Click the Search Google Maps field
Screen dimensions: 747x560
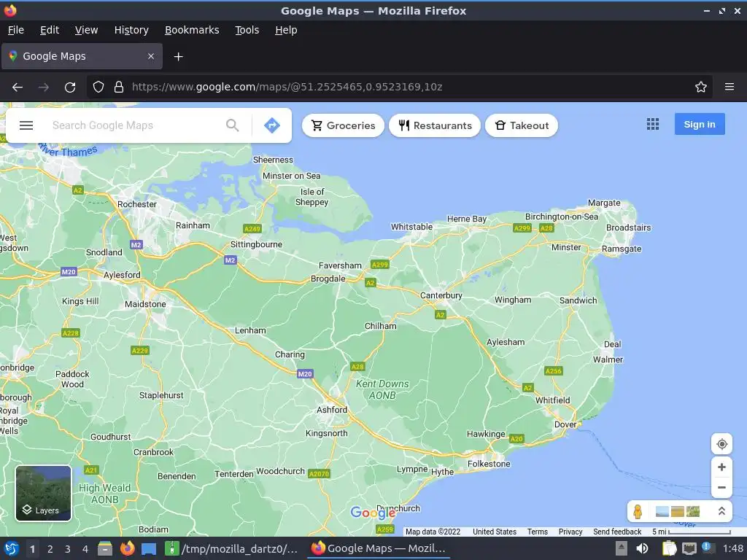pyautogui.click(x=135, y=125)
